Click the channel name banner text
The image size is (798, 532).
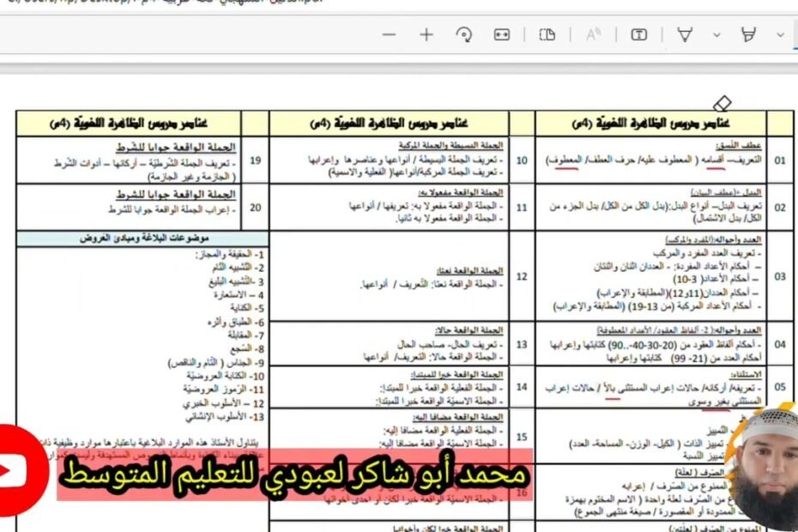294,475
